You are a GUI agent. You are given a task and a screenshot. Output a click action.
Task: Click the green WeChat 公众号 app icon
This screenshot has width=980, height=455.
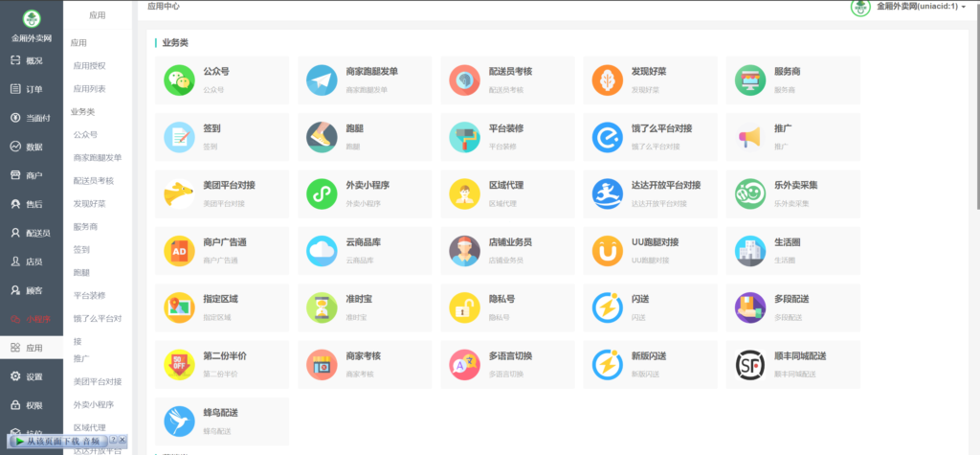tap(179, 80)
